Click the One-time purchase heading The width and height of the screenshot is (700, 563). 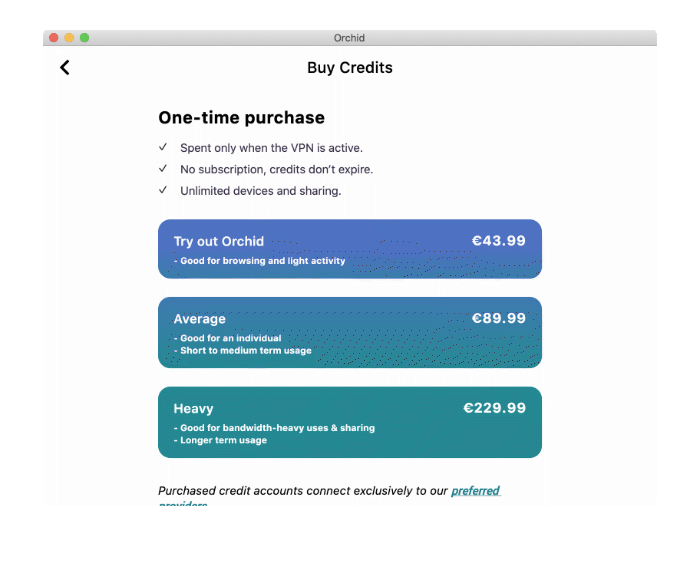pyautogui.click(x=242, y=118)
